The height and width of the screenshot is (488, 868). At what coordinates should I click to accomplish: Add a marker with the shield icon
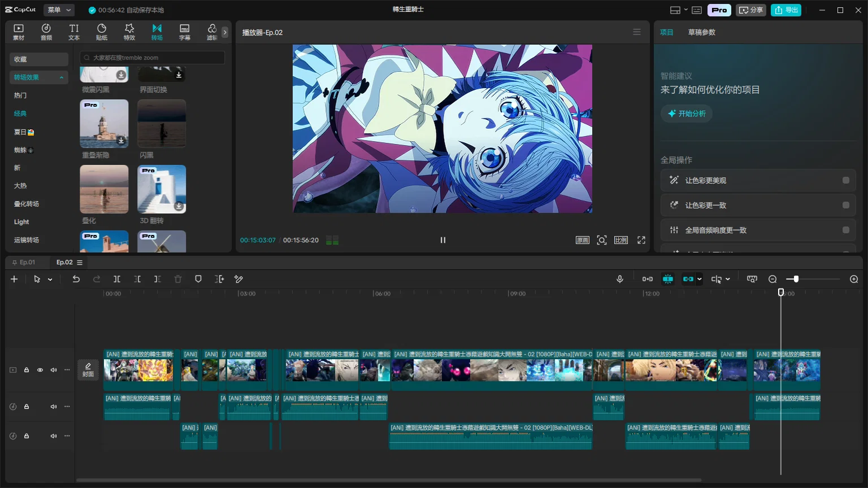point(198,279)
